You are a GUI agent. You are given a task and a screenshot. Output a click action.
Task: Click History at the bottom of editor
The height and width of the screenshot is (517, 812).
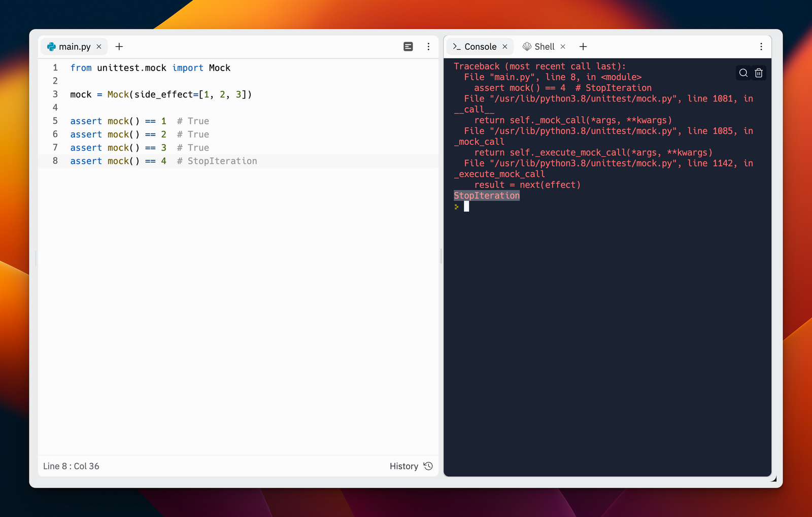tap(404, 466)
